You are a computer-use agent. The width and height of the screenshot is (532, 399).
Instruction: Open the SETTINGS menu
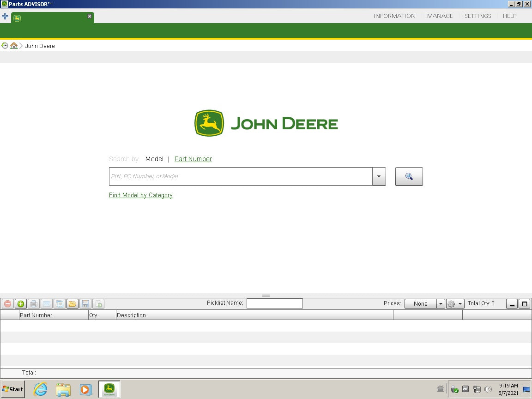point(478,16)
